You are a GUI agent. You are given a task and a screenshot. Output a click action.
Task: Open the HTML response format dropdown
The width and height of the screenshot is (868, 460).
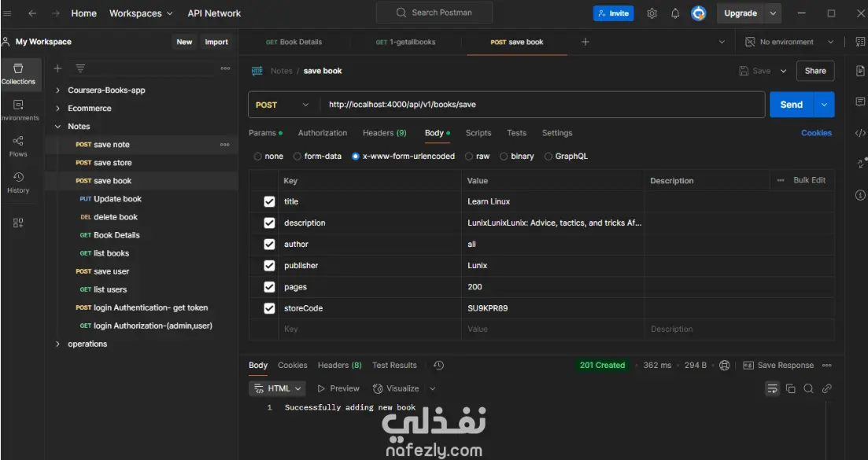click(x=278, y=388)
